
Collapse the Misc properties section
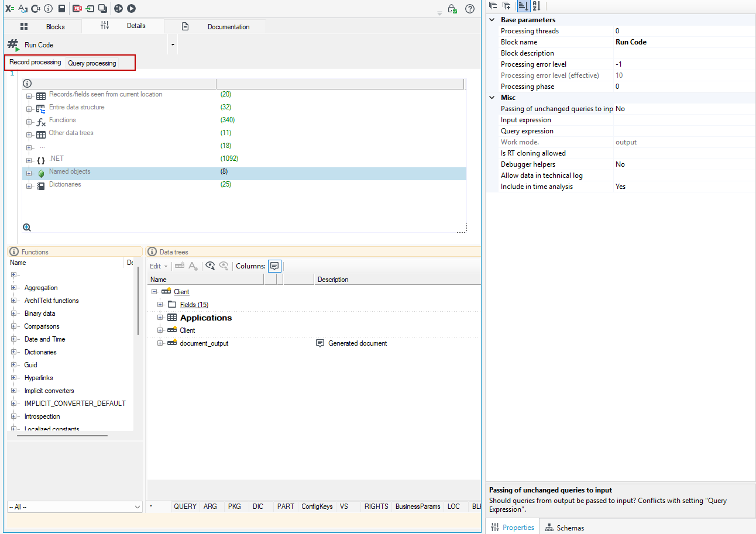coord(492,98)
